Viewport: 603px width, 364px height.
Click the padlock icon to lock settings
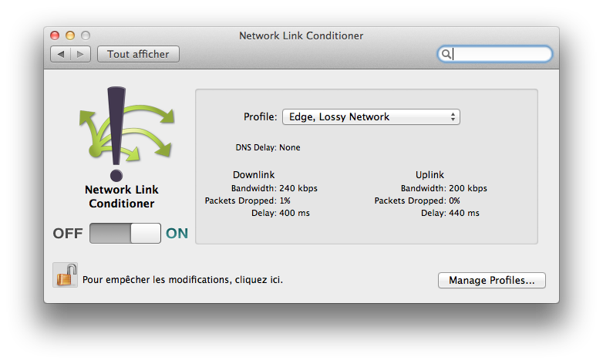(x=65, y=275)
